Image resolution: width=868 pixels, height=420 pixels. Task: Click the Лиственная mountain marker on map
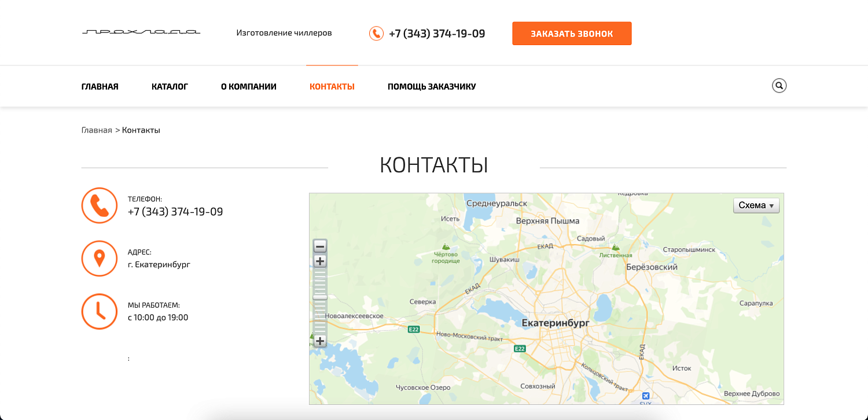point(616,247)
